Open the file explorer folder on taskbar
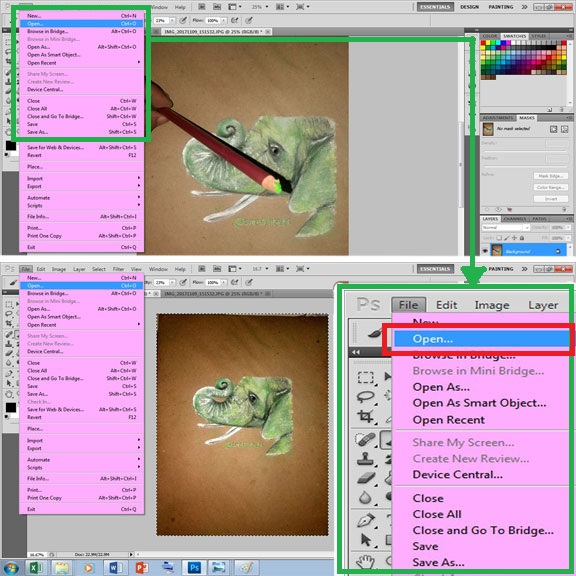The height and width of the screenshot is (576, 576). coord(62,568)
